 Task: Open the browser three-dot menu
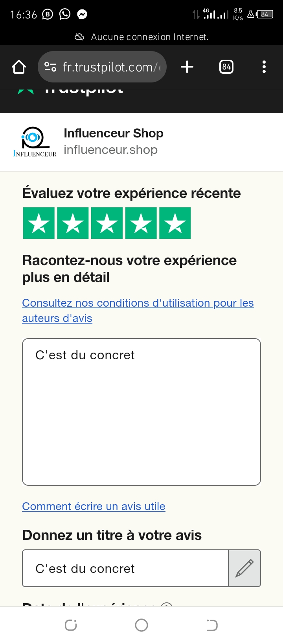click(264, 67)
